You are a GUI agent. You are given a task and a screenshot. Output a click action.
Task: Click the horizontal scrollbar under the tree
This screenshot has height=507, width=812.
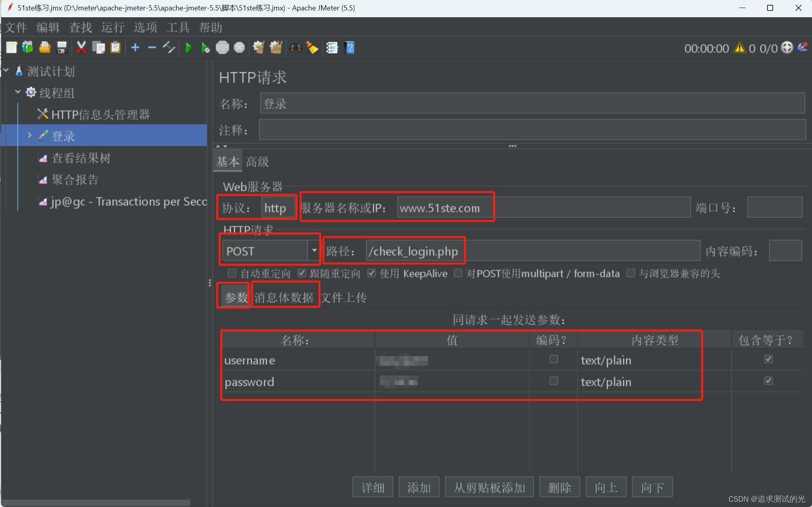click(x=96, y=503)
